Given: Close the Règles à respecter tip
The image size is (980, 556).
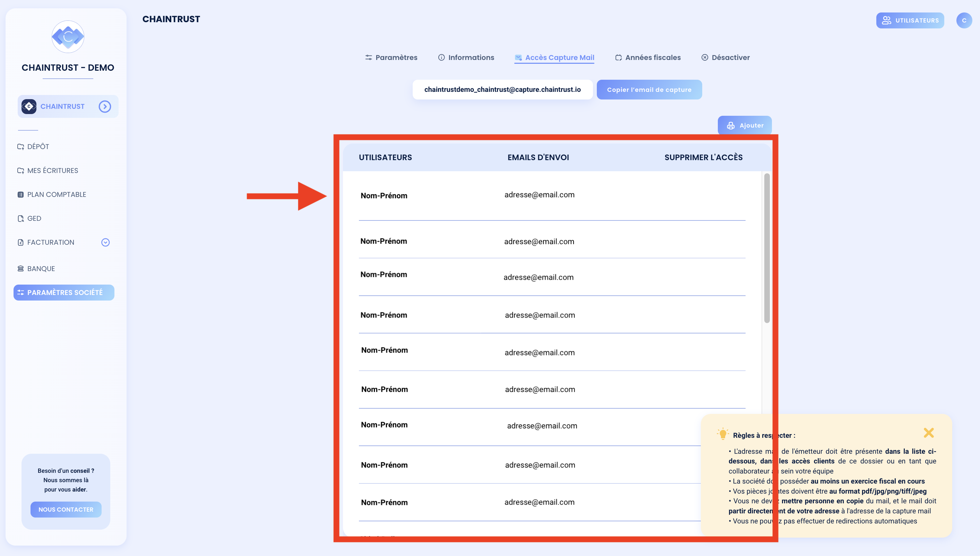Looking at the screenshot, I should coord(928,433).
